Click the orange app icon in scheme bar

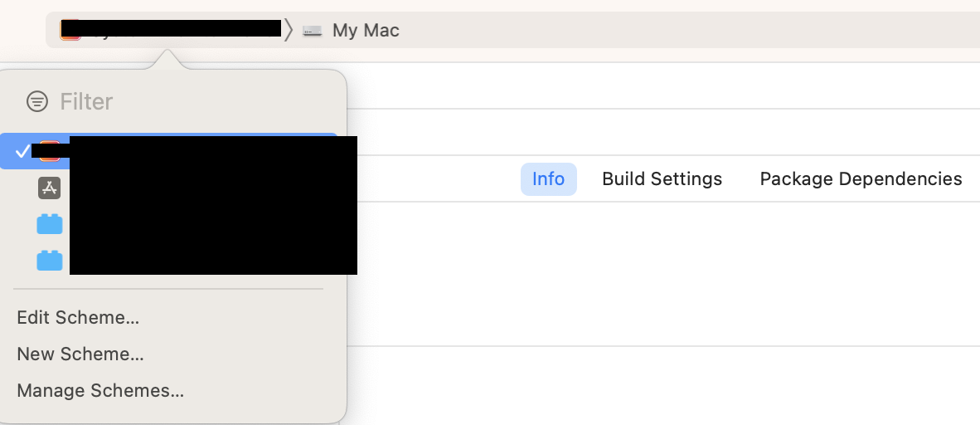click(x=70, y=30)
